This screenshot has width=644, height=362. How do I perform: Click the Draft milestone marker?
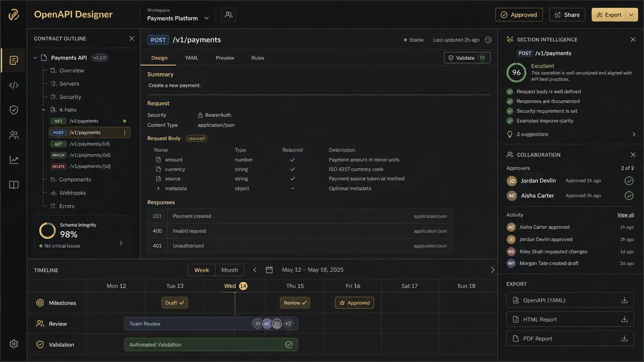[174, 303]
